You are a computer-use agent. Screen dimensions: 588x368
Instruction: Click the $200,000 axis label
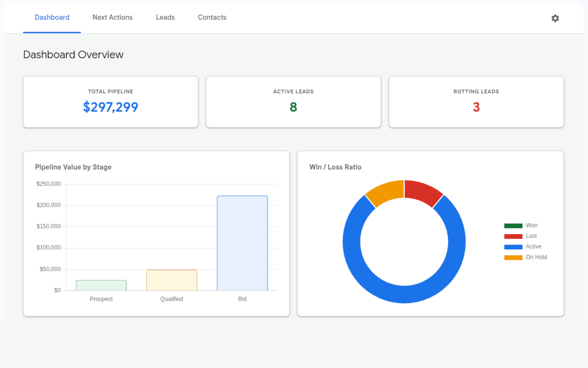click(49, 205)
